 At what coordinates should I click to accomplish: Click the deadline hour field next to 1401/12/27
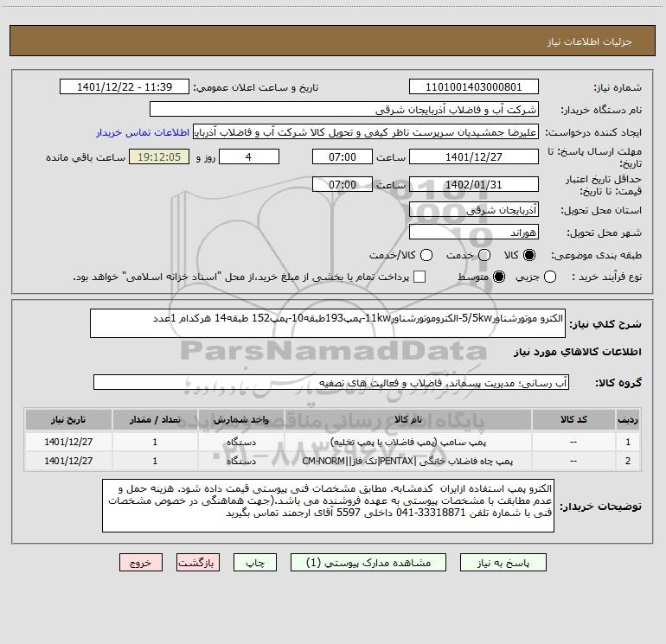[x=343, y=156]
